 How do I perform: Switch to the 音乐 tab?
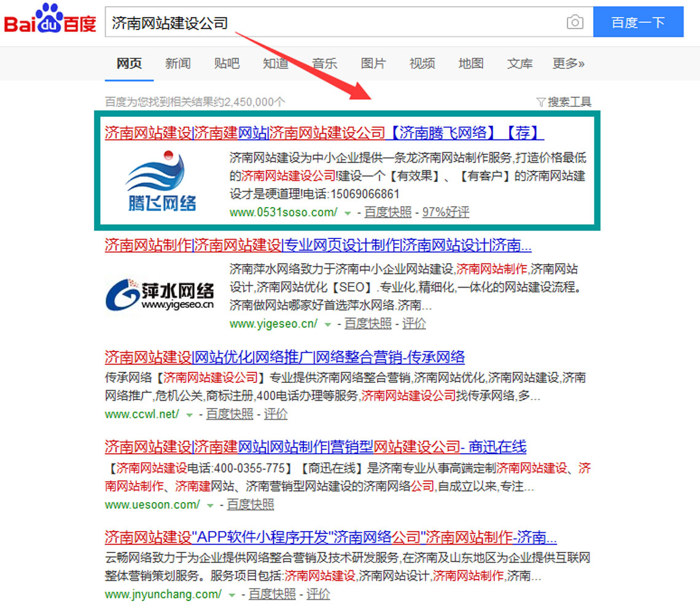pyautogui.click(x=324, y=63)
